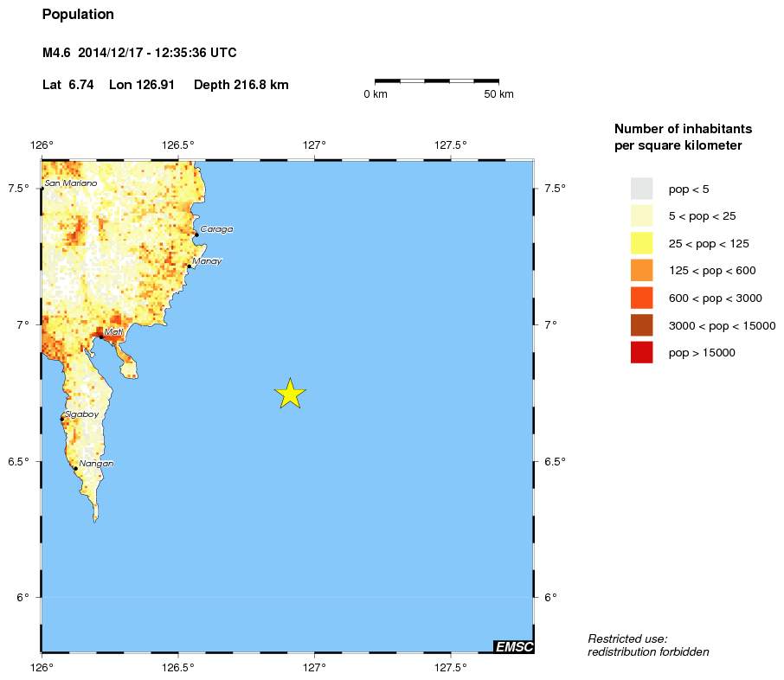Click the 'Population' title heading
The width and height of the screenshot is (784, 680).
click(78, 15)
